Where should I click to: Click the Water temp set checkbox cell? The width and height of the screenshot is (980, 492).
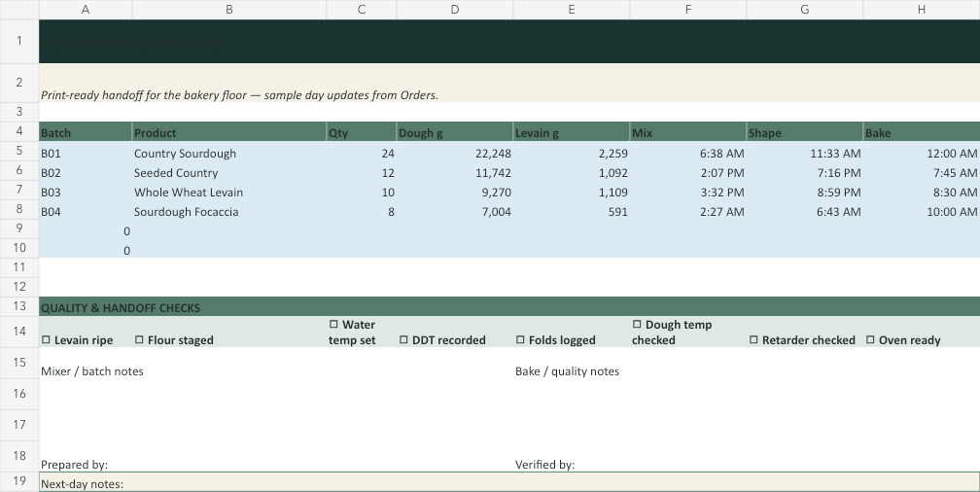coord(362,332)
